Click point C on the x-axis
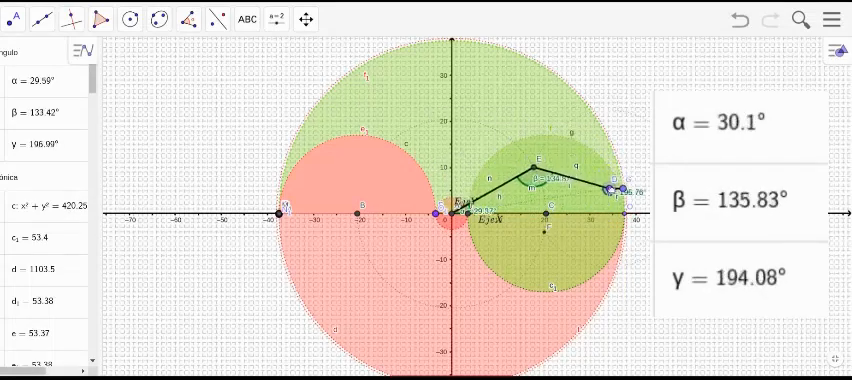This screenshot has height=380, width=852. click(546, 214)
